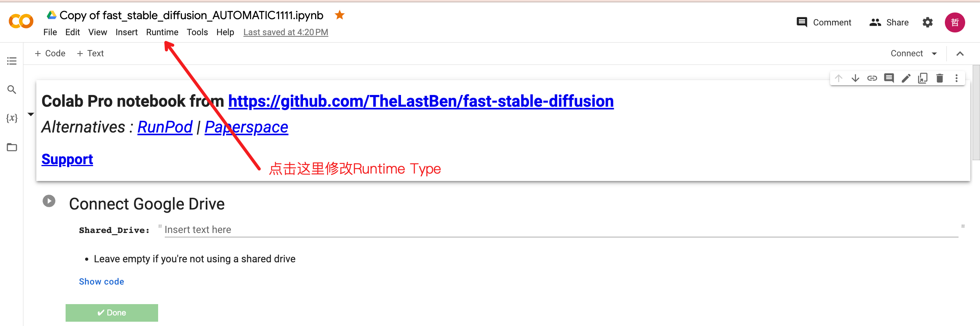Delete the current cell
The height and width of the screenshot is (326, 980).
click(940, 78)
